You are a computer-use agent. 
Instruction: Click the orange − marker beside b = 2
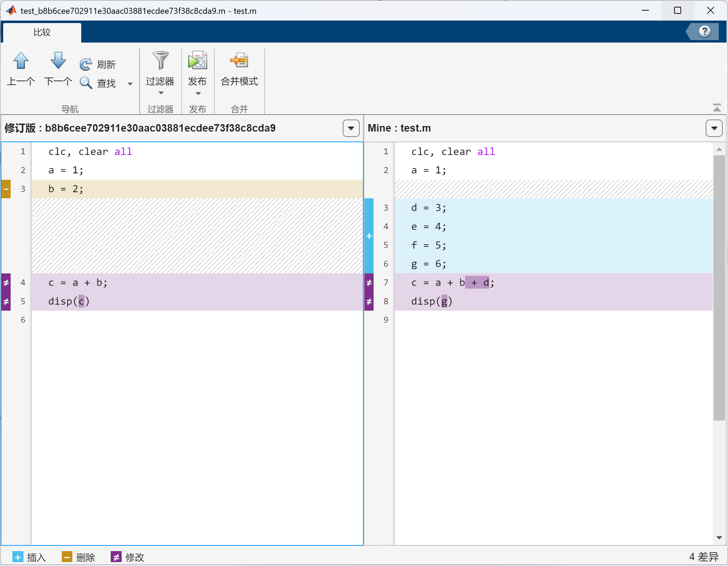6,189
